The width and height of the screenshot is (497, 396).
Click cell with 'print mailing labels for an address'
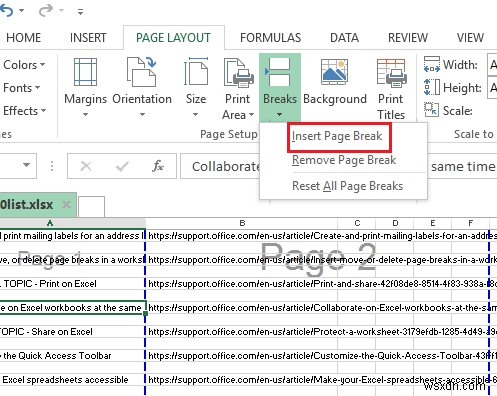[73, 236]
